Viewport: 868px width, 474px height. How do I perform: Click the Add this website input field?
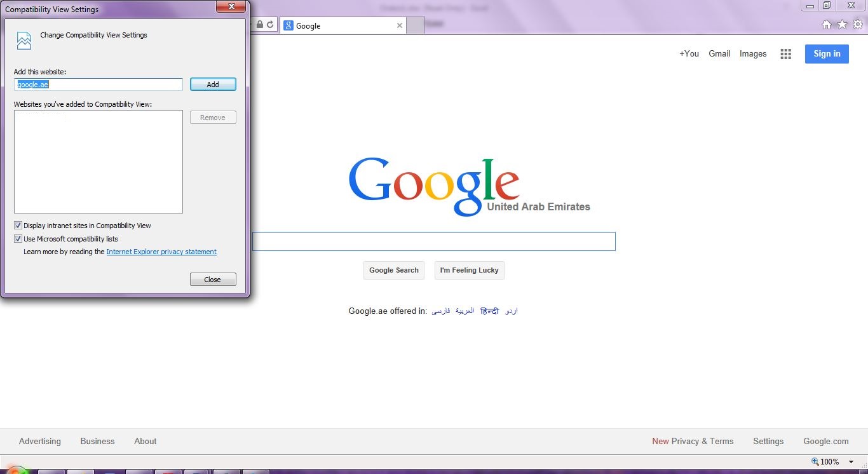click(x=98, y=85)
